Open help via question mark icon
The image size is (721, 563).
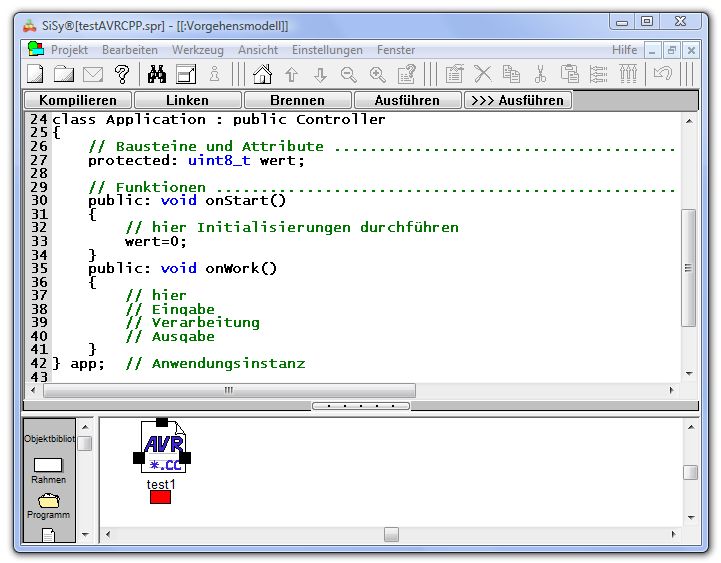pyautogui.click(x=122, y=74)
